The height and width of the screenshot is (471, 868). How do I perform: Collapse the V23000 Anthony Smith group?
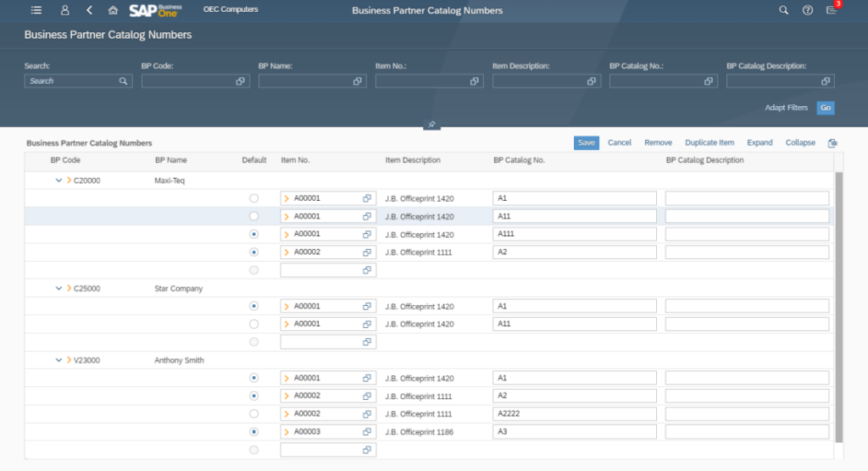(x=58, y=360)
